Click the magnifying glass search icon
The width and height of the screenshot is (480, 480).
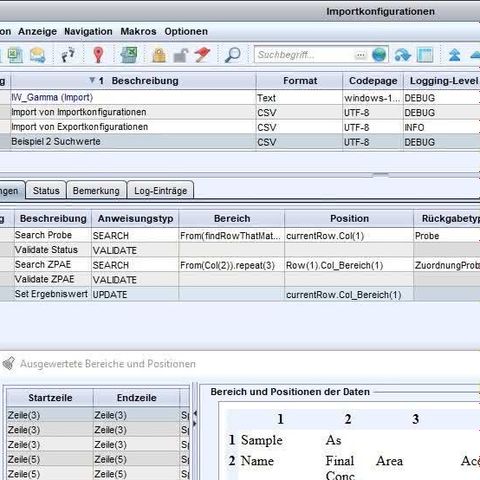point(232,55)
